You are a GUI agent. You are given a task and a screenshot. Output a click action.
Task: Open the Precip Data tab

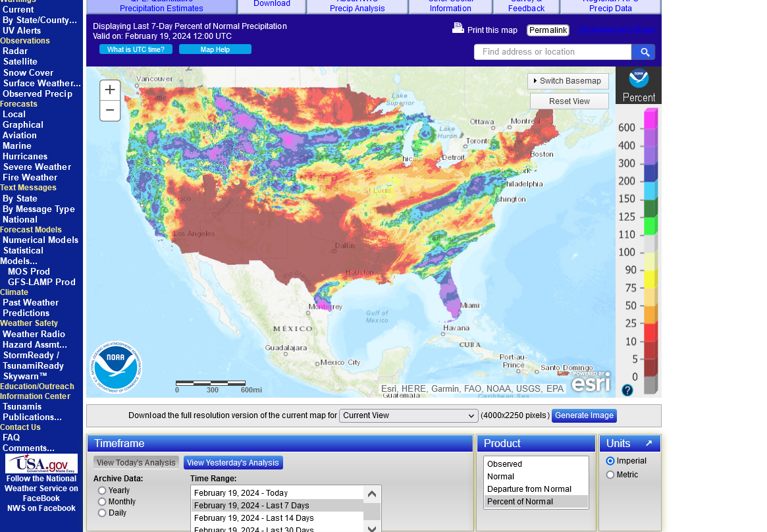(x=610, y=6)
